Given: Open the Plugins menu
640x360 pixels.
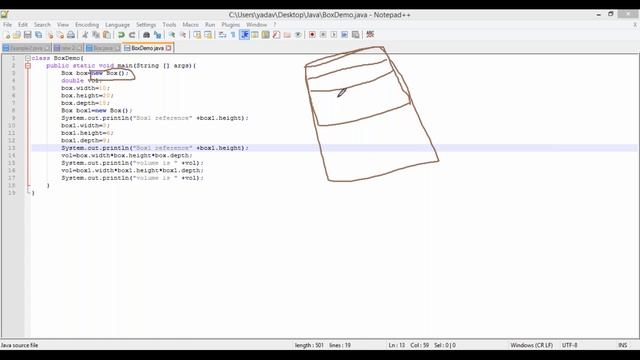Looking at the screenshot, I should [231, 24].
